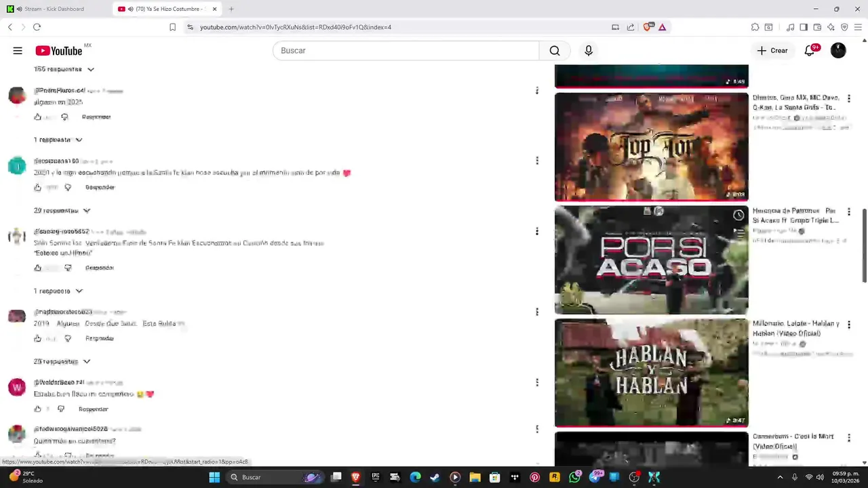Expand 25 respuestas replies

click(62, 362)
